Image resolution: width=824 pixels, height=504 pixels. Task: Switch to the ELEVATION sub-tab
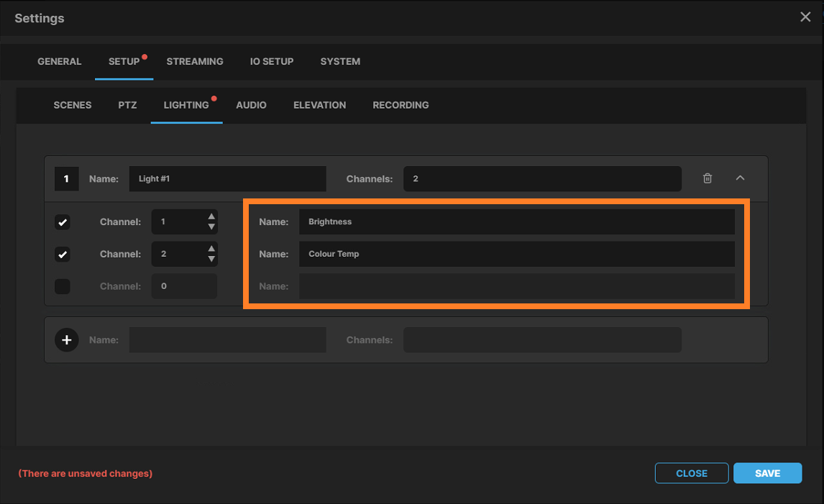click(319, 105)
